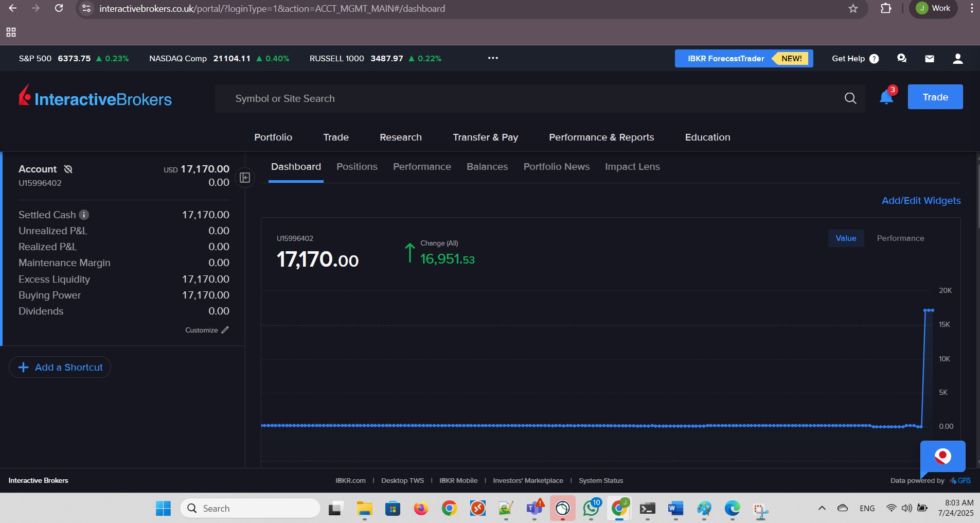Switch to the Performance tab
Viewport: 980px width, 523px height.
[422, 167]
